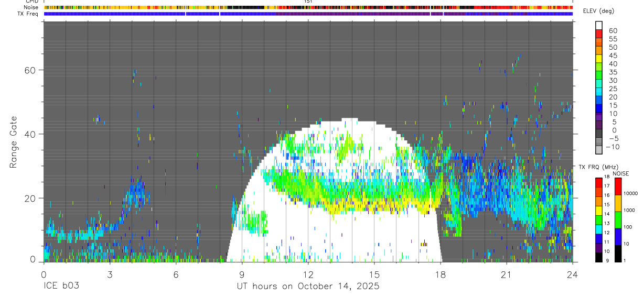Click the 1 label on the NOISE scale

coord(624,261)
